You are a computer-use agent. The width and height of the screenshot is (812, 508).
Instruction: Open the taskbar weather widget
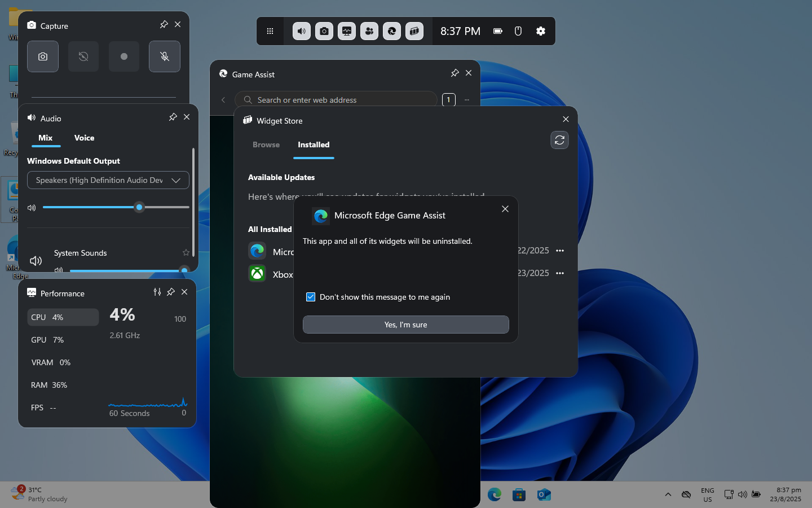click(x=39, y=494)
